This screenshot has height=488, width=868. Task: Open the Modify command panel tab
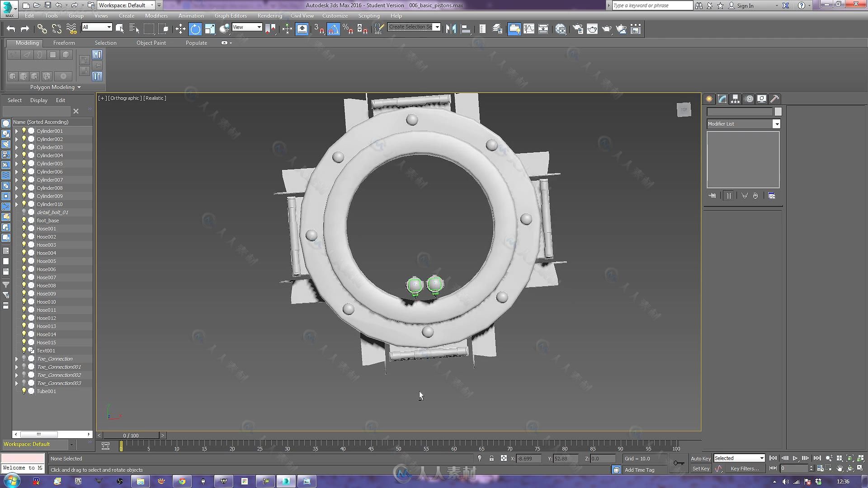pyautogui.click(x=722, y=99)
